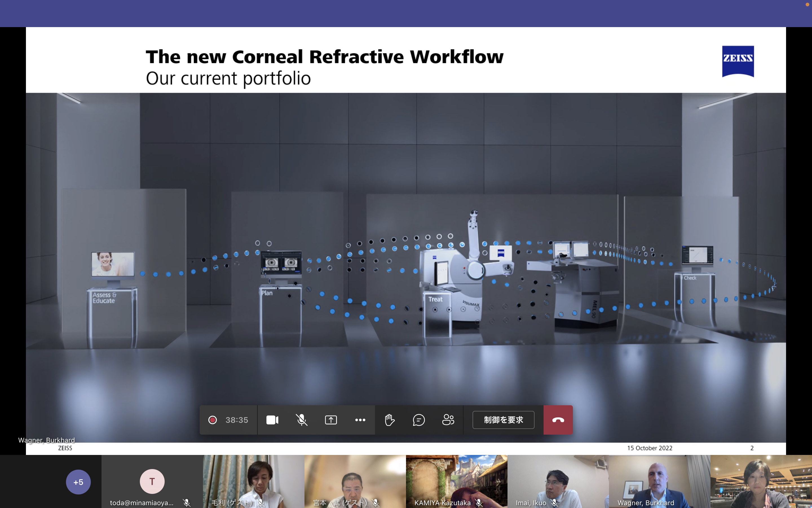Show the participants list
812x508 pixels.
[448, 420]
